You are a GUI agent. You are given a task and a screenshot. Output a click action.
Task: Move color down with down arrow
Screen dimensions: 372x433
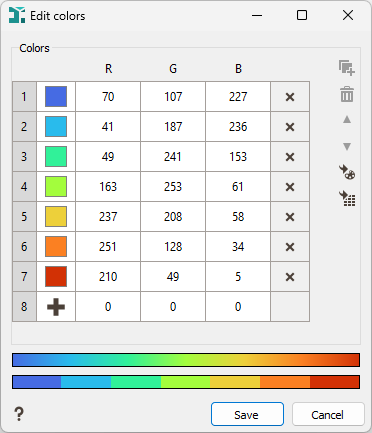point(347,147)
